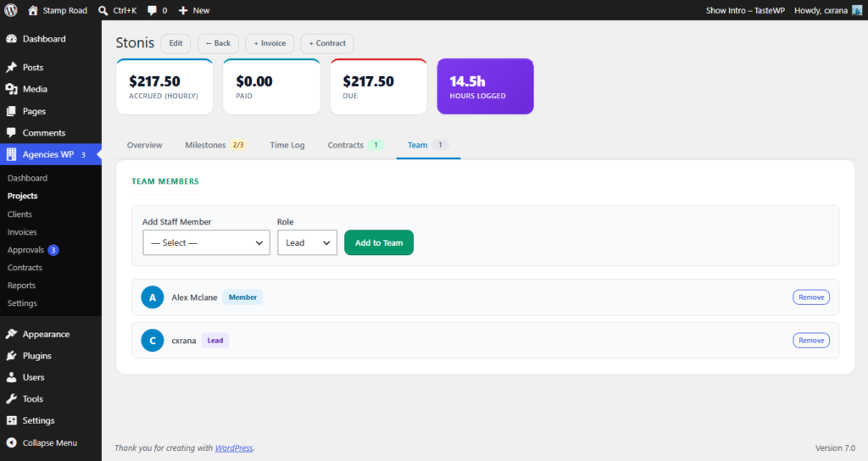Image resolution: width=868 pixels, height=461 pixels.
Task: Click the TEAM MEMBERS heading
Action: (x=165, y=181)
